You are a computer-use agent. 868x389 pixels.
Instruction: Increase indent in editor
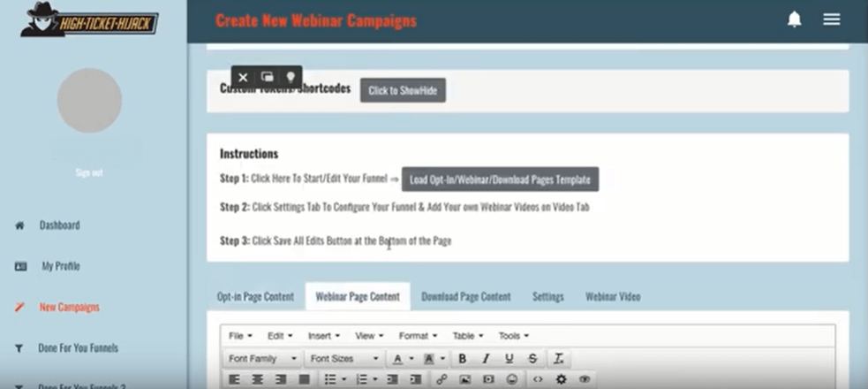pos(416,379)
